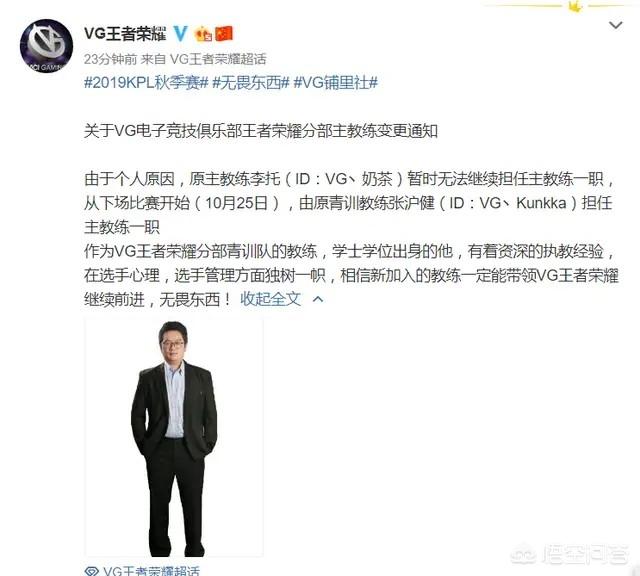
Task: Collapse the post via 收起全文
Action: click(x=270, y=299)
